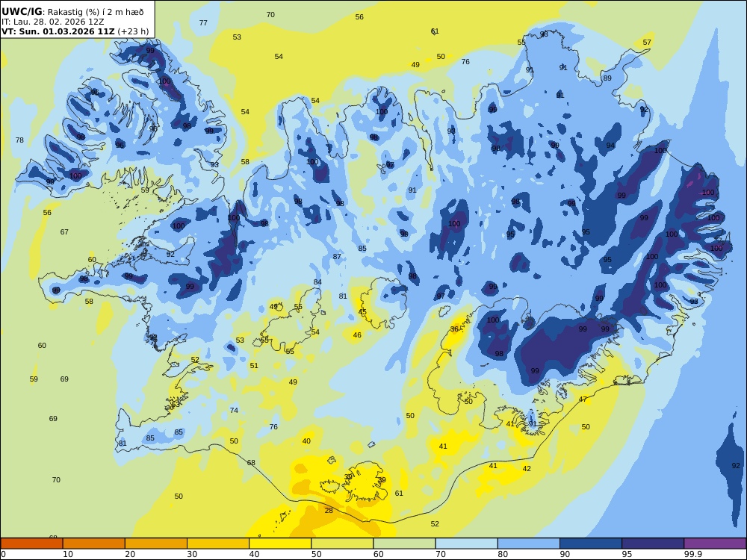This screenshot has height=560, width=747.
Task: Click the humidity value 67 on the map
Action: 64,232
